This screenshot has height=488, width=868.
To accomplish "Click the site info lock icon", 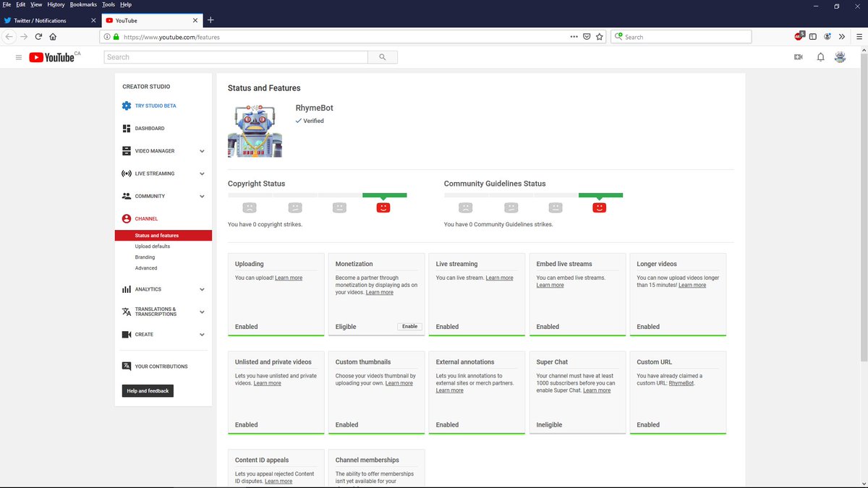I will [116, 37].
